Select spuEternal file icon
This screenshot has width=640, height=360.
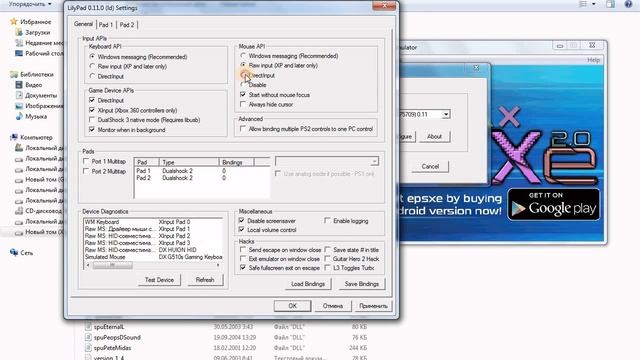(x=88, y=327)
